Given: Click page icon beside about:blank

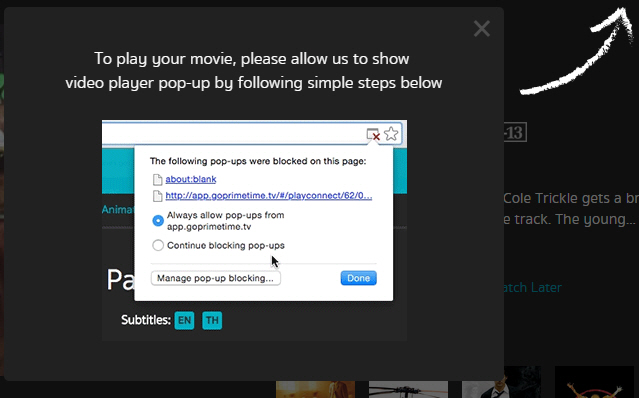Looking at the screenshot, I should 157,180.
